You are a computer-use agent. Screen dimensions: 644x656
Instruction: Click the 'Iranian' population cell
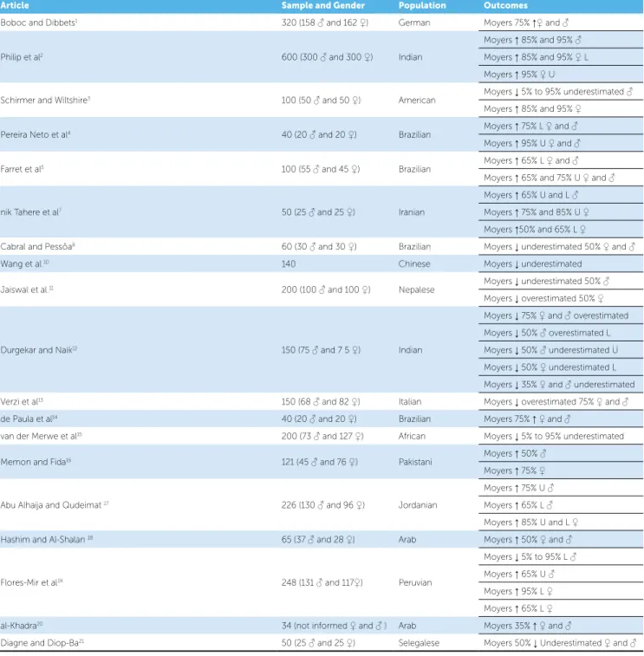coord(412,212)
